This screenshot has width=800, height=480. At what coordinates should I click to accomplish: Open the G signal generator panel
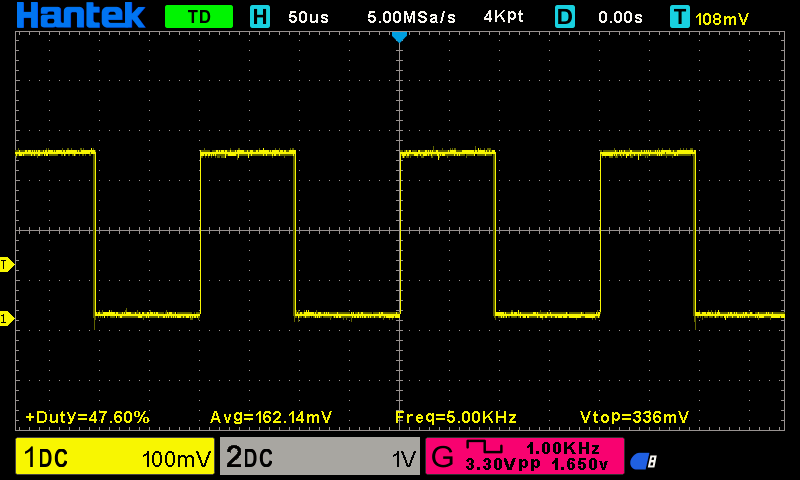pyautogui.click(x=524, y=457)
